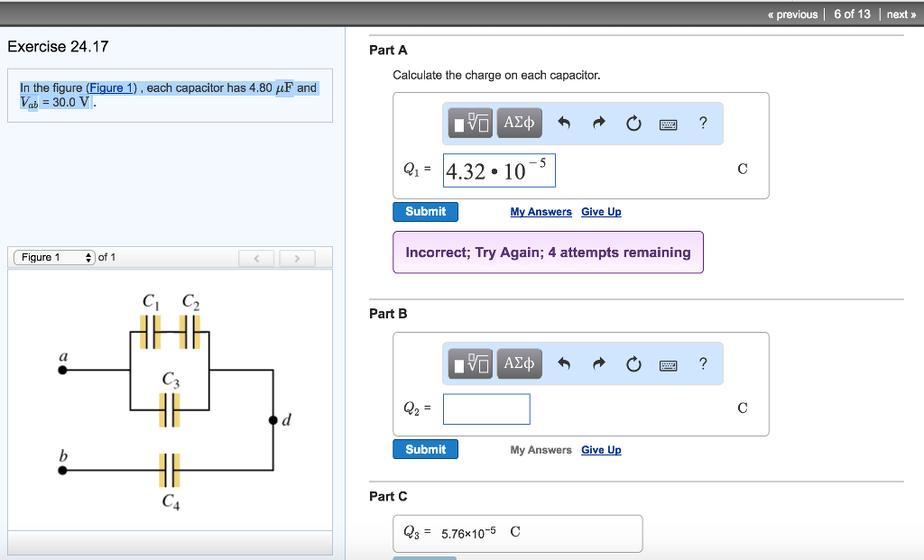The image size is (924, 560).
Task: Open the Figure 1 selector dropdown
Action: tap(54, 257)
